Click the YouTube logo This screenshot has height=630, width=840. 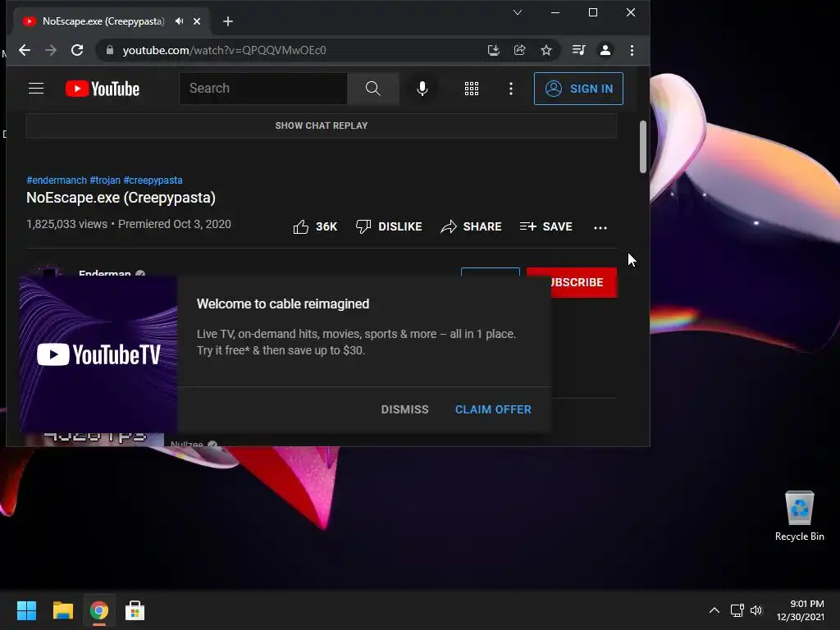pyautogui.click(x=103, y=89)
